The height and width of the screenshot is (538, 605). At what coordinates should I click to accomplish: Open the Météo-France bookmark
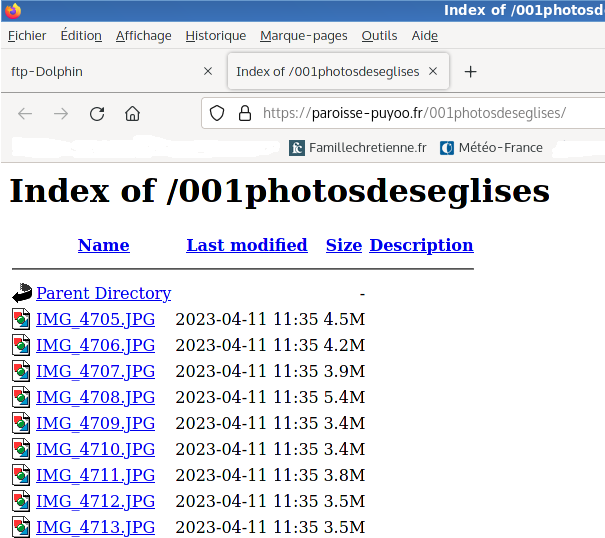point(491,148)
